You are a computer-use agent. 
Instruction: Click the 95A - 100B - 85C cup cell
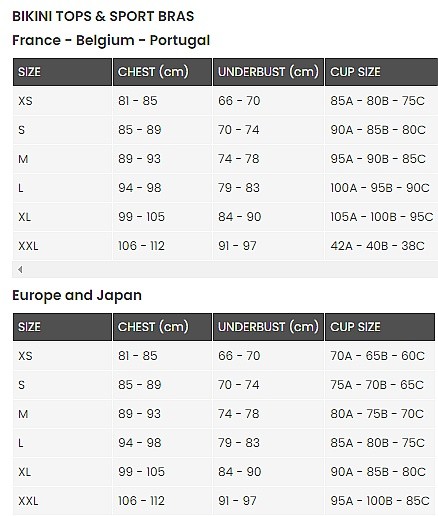point(380,501)
